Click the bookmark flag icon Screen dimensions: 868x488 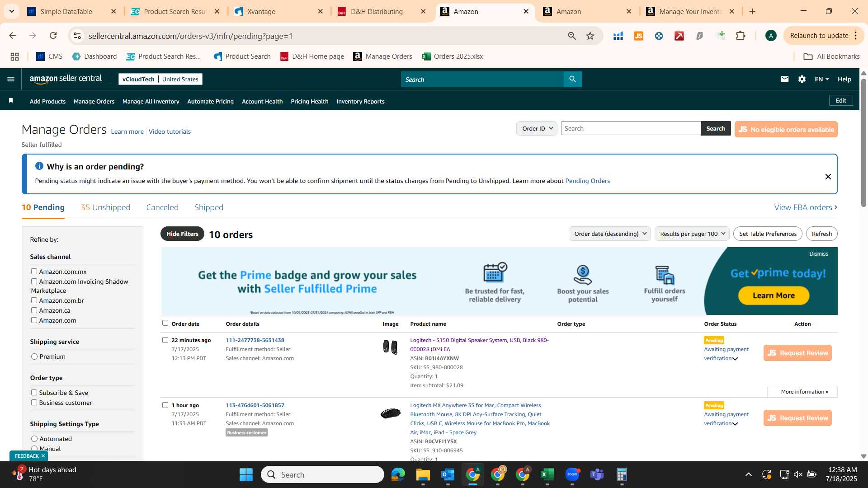(11, 100)
